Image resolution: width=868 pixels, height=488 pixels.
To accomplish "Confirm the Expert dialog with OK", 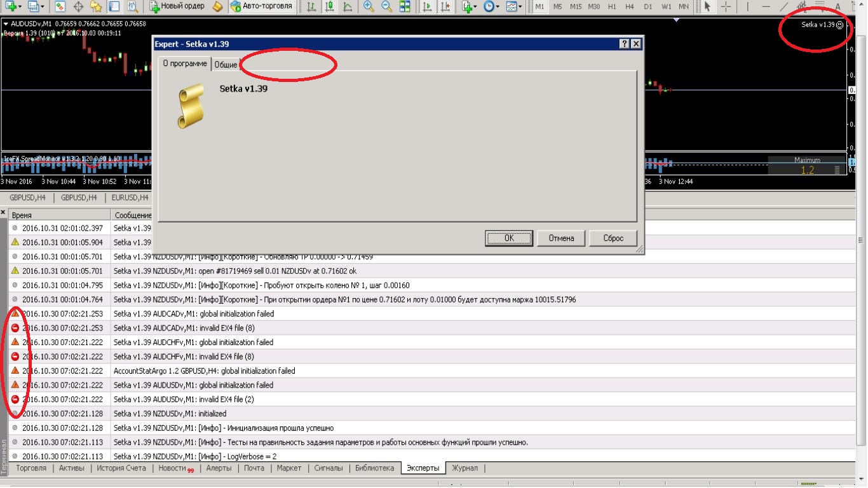I will tap(509, 238).
